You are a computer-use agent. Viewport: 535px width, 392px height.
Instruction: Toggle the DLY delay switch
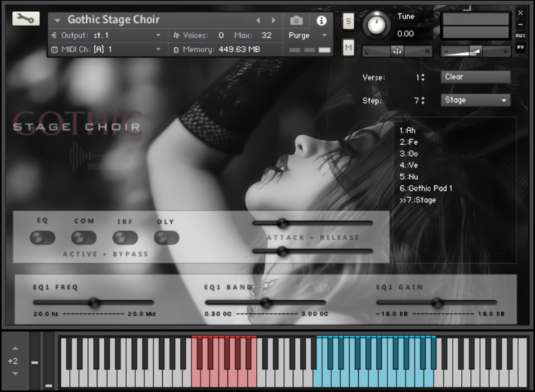pyautogui.click(x=166, y=238)
